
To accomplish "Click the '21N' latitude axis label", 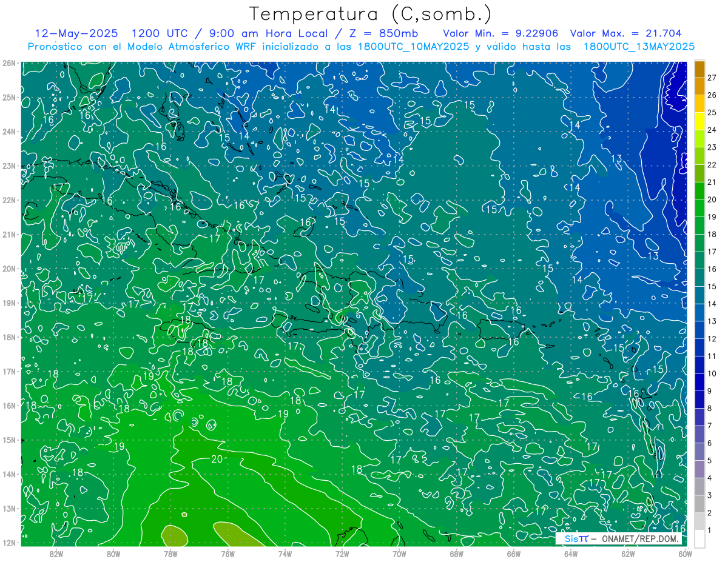I will pyautogui.click(x=9, y=234).
